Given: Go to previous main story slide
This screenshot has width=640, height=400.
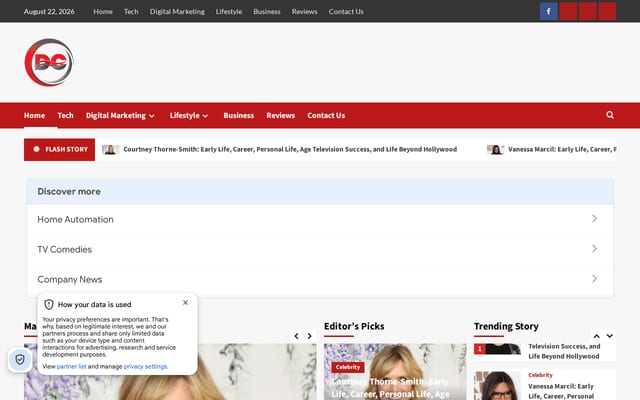Looking at the screenshot, I should pos(296,336).
